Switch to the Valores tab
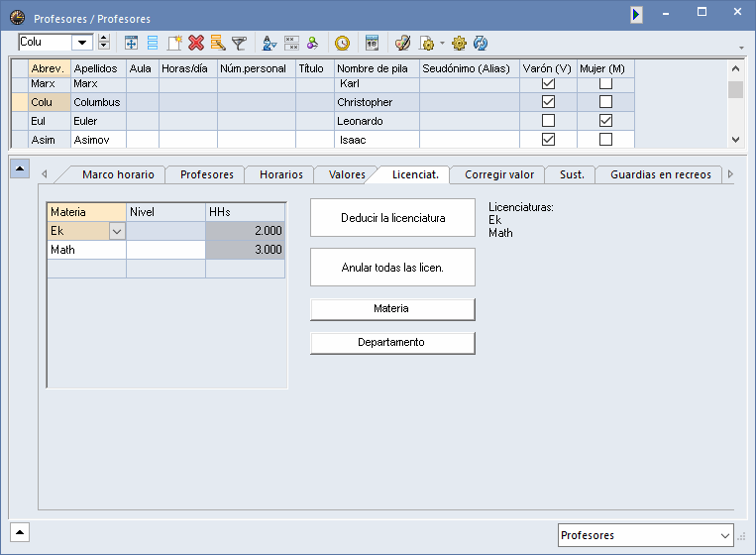 (347, 174)
